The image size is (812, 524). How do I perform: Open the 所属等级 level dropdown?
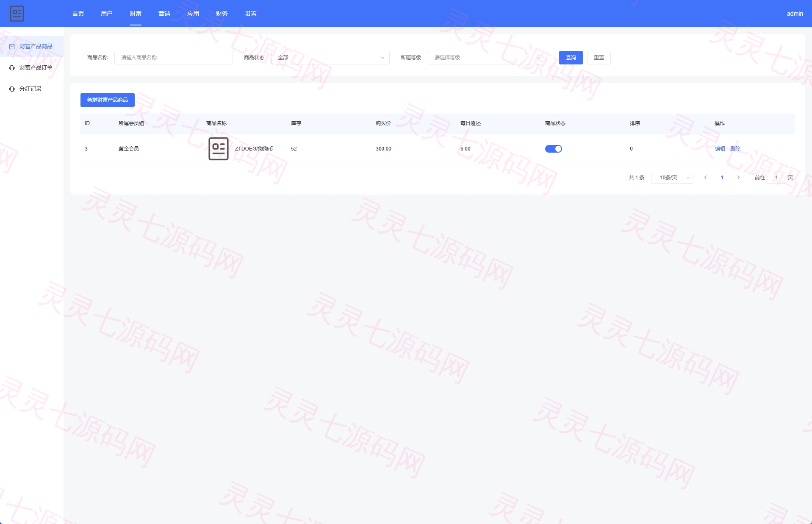(x=487, y=58)
